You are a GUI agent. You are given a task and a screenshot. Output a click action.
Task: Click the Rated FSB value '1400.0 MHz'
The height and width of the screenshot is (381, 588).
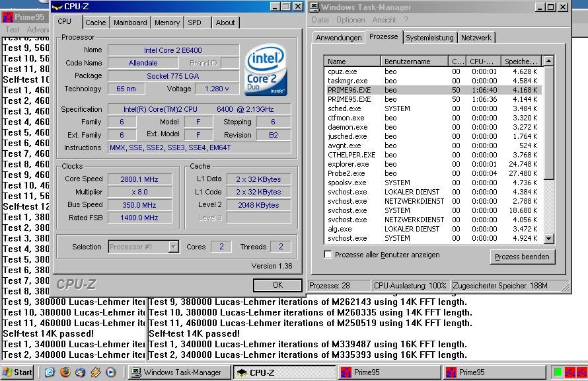(139, 218)
